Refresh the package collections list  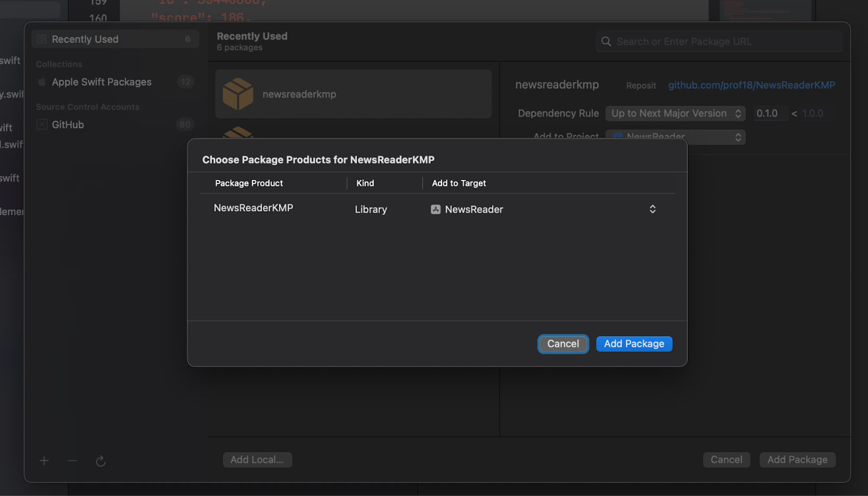pos(100,461)
